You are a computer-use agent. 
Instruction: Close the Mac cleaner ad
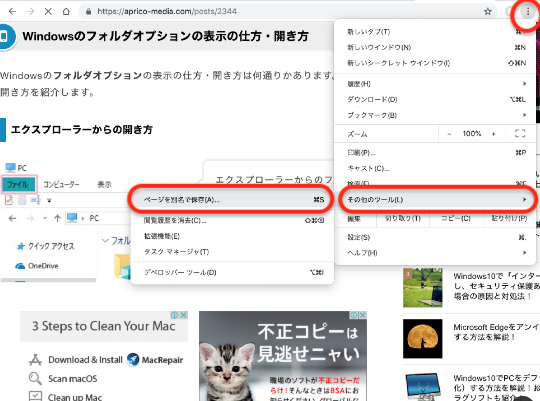tap(184, 315)
